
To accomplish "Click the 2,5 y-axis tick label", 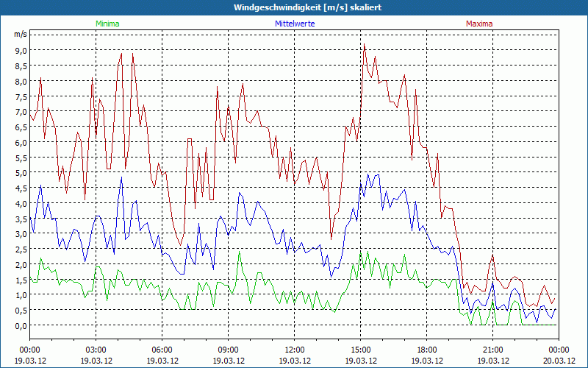I will tap(20, 250).
